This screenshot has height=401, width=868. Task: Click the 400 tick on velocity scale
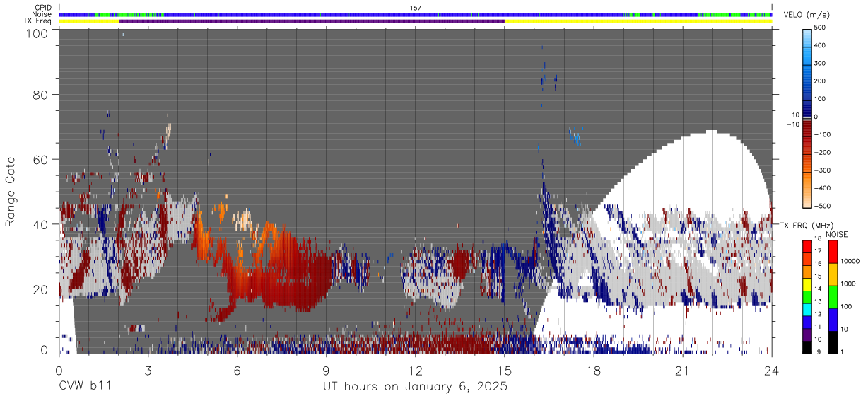(821, 45)
